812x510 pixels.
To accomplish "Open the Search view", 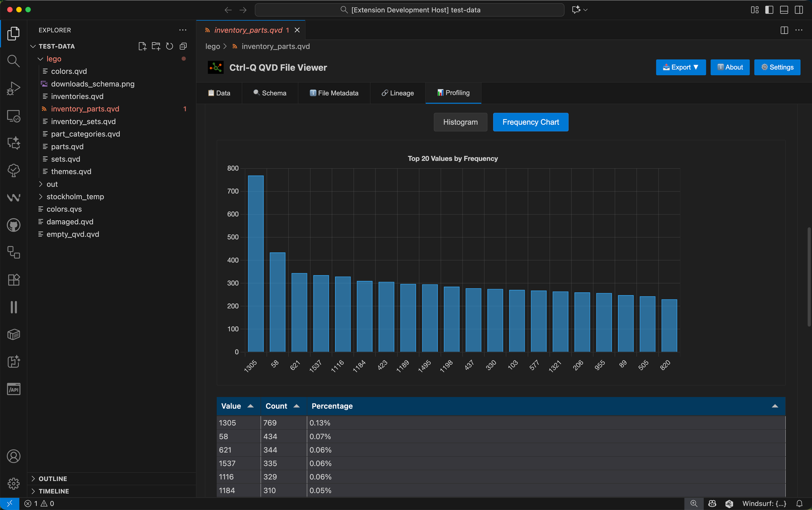I will tap(13, 61).
